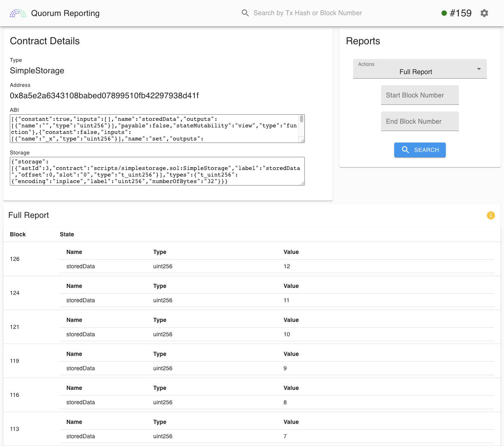Click the magnifier icon on SEARCH button
This screenshot has width=504, height=446.
406,150
